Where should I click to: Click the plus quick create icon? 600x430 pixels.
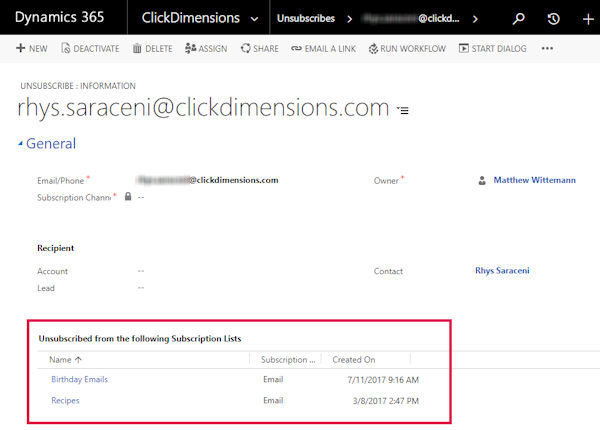click(x=588, y=19)
